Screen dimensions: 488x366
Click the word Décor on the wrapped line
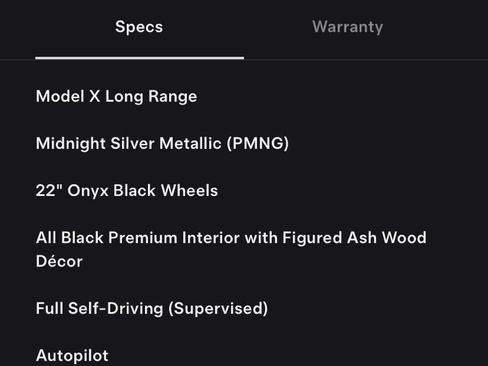pos(59,261)
